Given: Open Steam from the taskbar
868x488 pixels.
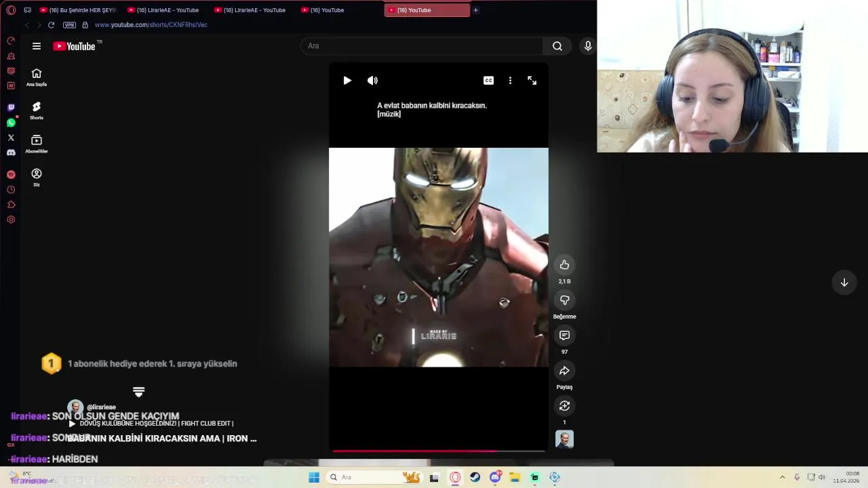Looking at the screenshot, I should [x=475, y=477].
